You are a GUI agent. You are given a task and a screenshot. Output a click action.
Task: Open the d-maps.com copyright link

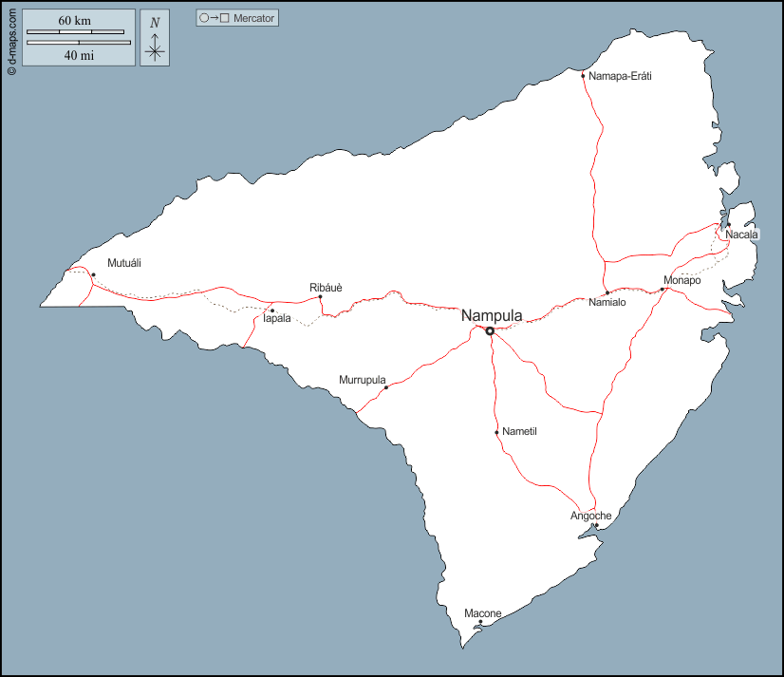(x=11, y=39)
